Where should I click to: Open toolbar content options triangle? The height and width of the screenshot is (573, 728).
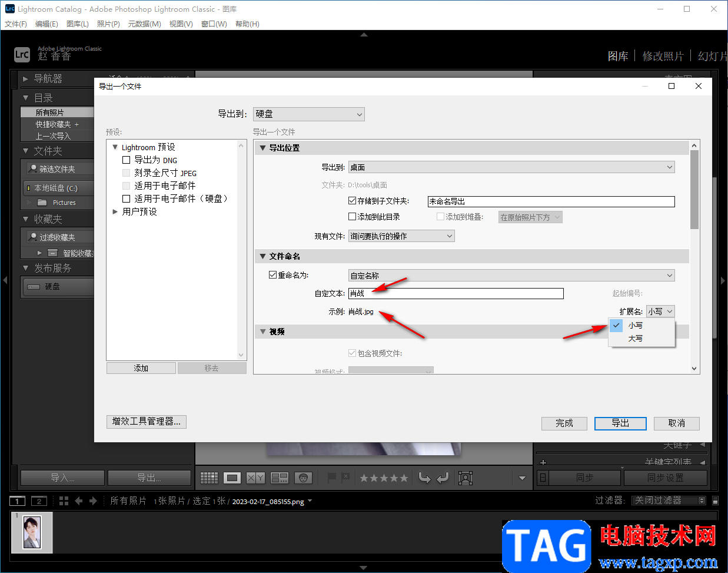click(522, 478)
